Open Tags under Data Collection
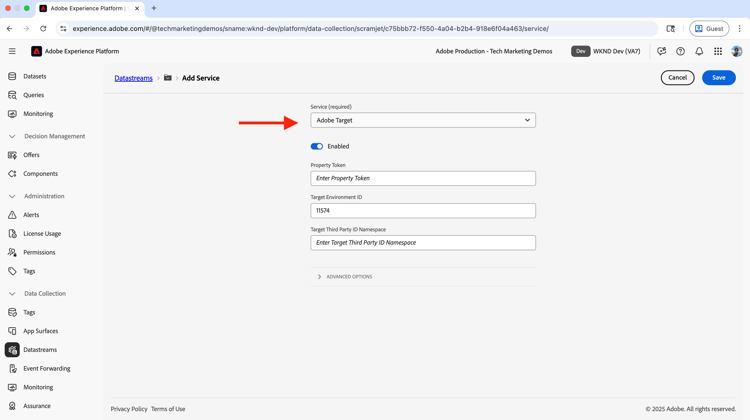The width and height of the screenshot is (750, 420). 29,312
